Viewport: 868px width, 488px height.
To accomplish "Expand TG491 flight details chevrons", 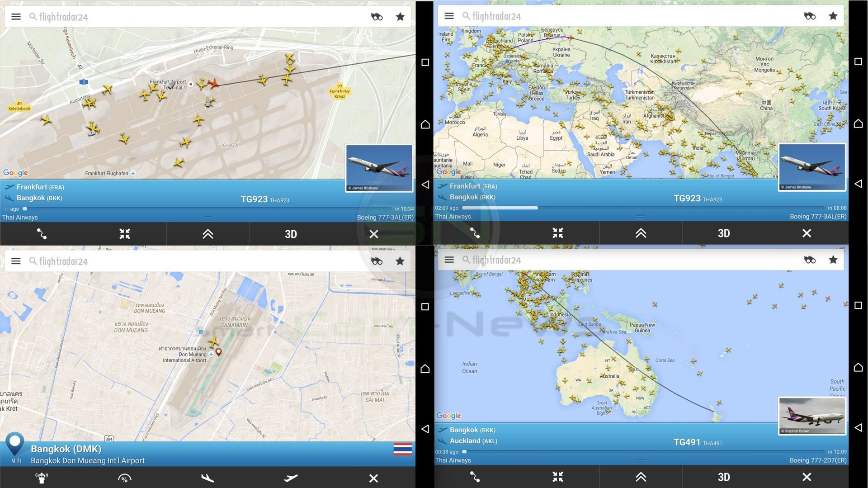I will click(641, 477).
